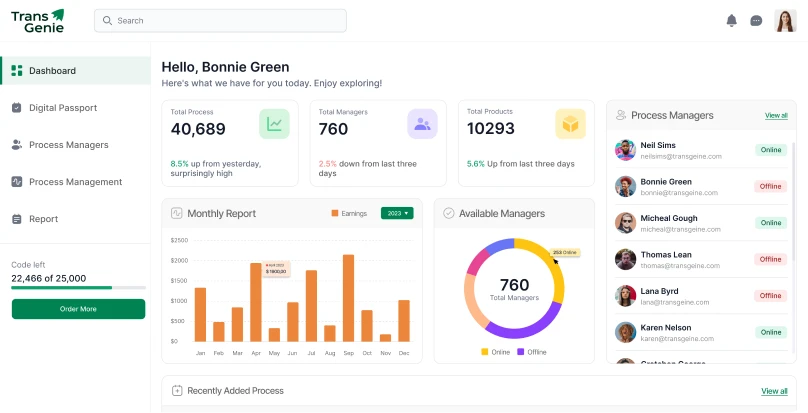Click the Dashboard grid icon in sidebar
This screenshot has width=808, height=413.
(17, 71)
